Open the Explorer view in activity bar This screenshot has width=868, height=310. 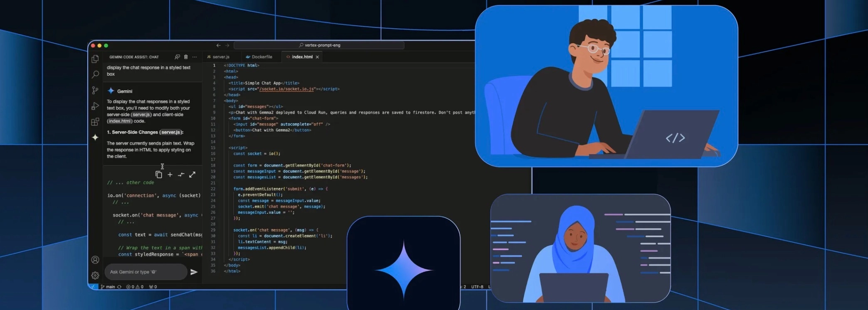tap(95, 59)
